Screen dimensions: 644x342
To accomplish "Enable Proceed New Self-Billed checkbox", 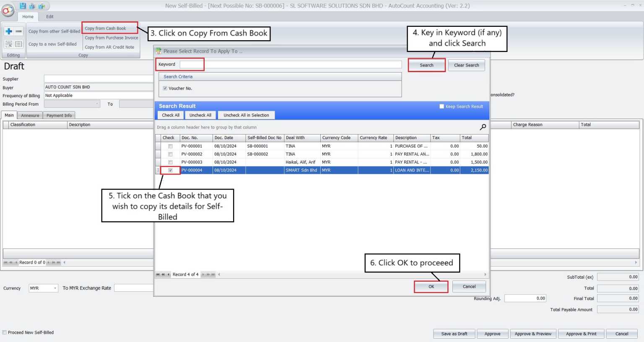I will point(5,332).
